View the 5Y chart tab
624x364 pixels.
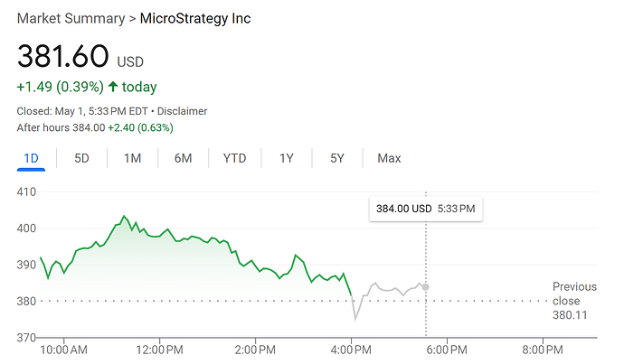[336, 158]
